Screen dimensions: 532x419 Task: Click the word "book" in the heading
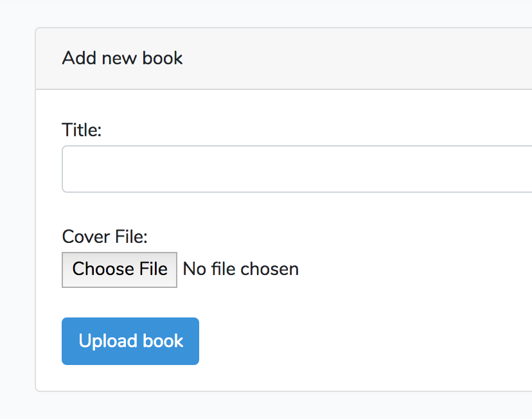(163, 58)
